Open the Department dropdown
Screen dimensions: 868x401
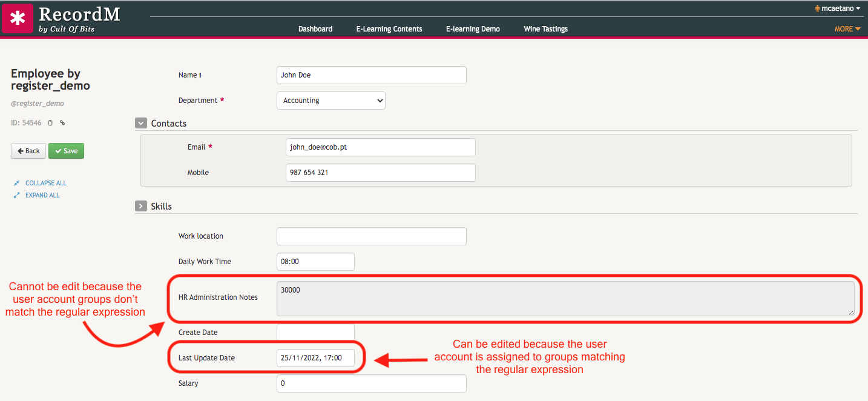pyautogui.click(x=330, y=101)
